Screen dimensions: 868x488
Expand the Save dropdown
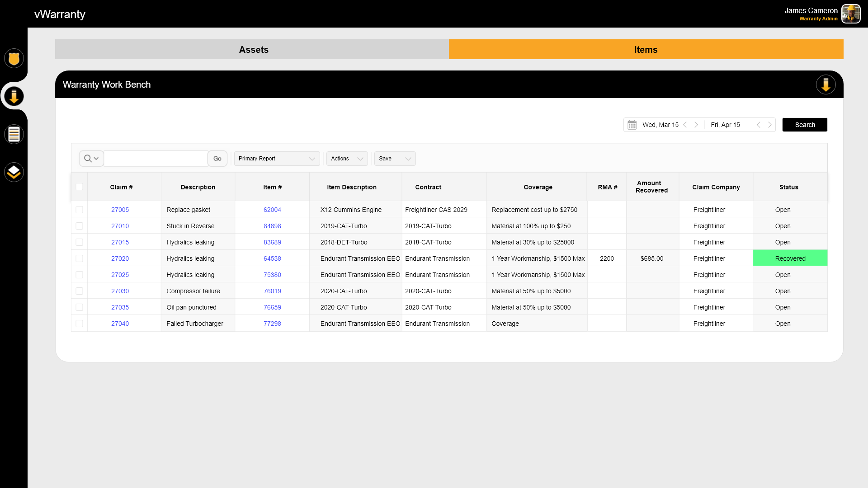[395, 159]
